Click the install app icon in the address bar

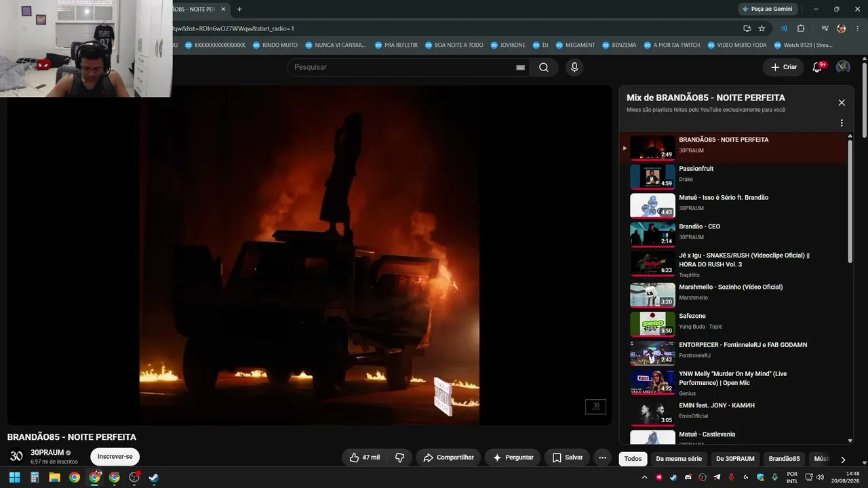(747, 28)
